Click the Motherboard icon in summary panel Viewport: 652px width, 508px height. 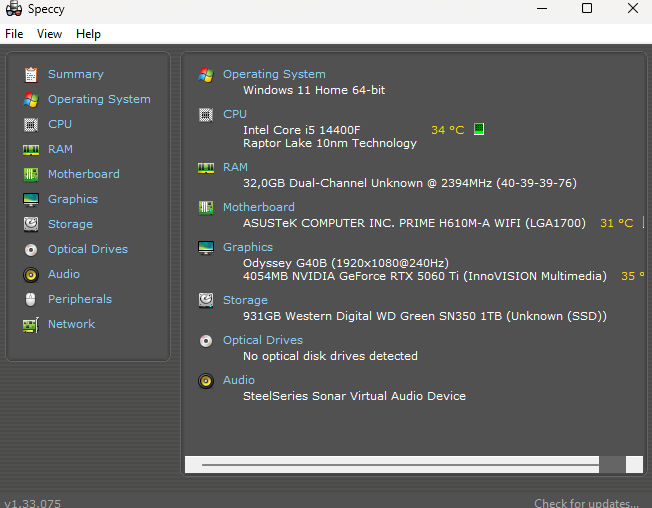click(206, 207)
